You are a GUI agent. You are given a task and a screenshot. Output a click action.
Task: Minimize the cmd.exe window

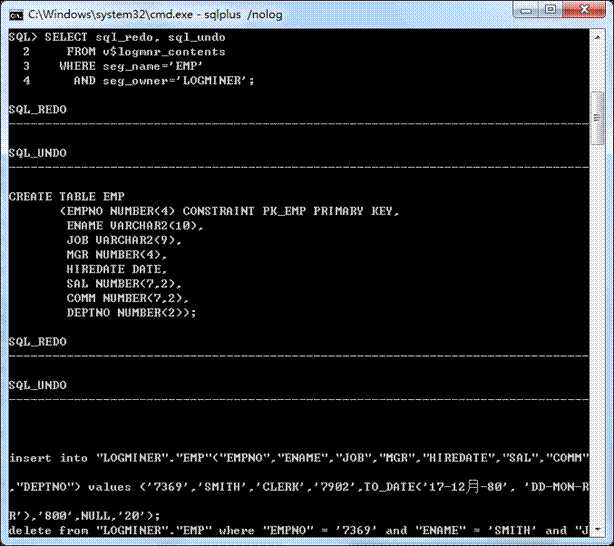(x=526, y=10)
